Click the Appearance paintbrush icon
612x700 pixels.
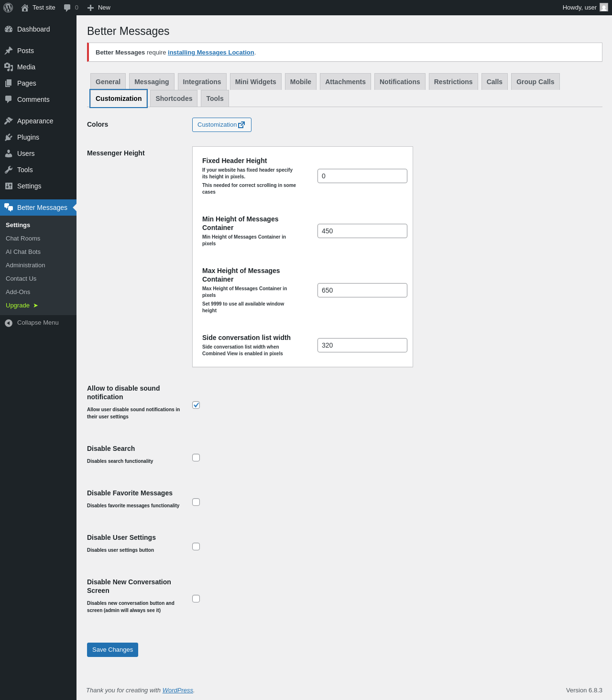pyautogui.click(x=9, y=121)
